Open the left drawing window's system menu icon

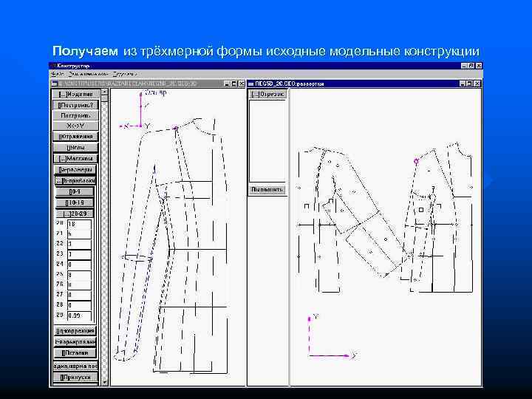[55, 83]
